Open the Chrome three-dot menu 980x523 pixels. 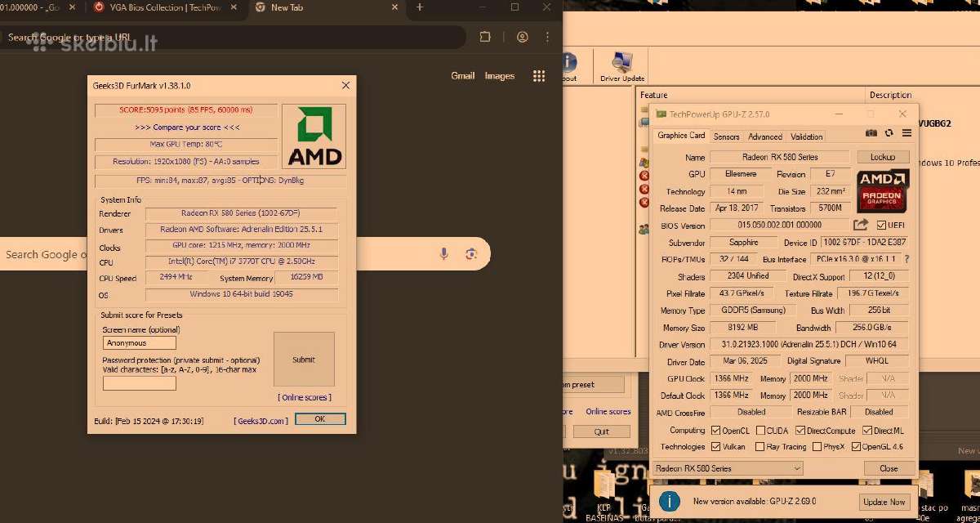[547, 37]
